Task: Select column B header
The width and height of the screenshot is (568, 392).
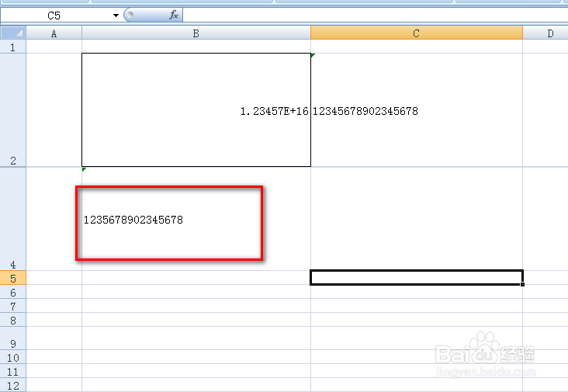Action: tap(196, 33)
